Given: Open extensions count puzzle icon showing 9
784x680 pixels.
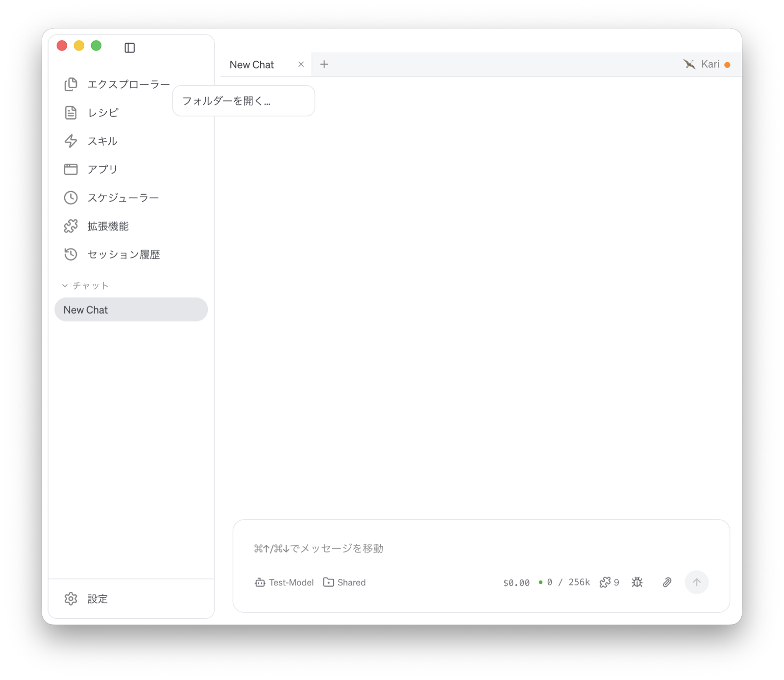Looking at the screenshot, I should click(x=609, y=582).
